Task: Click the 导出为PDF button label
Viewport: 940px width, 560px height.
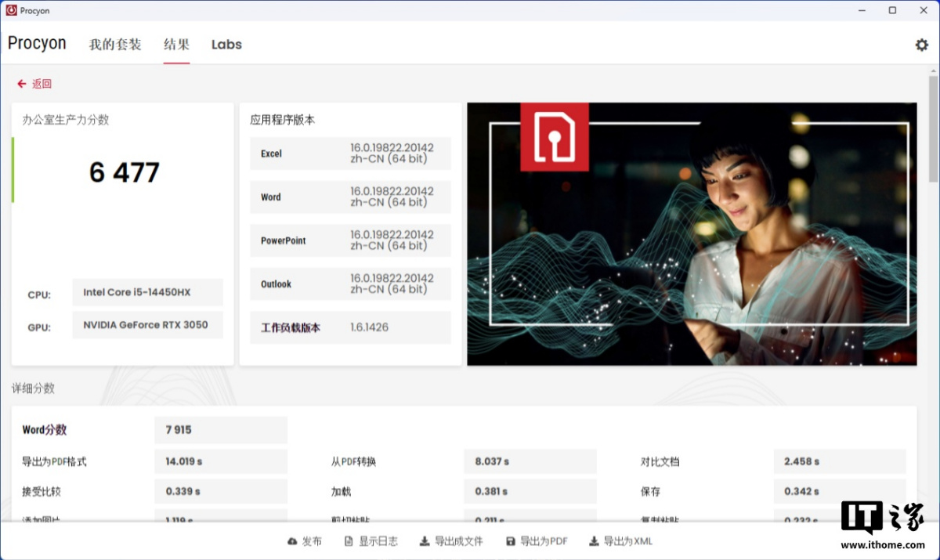Action: point(544,541)
